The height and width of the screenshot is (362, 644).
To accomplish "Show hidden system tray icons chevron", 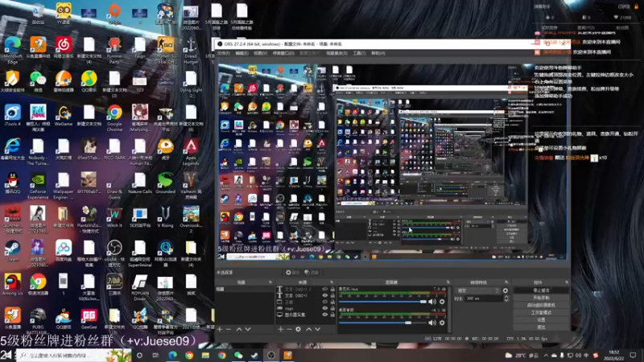I will tap(546, 356).
